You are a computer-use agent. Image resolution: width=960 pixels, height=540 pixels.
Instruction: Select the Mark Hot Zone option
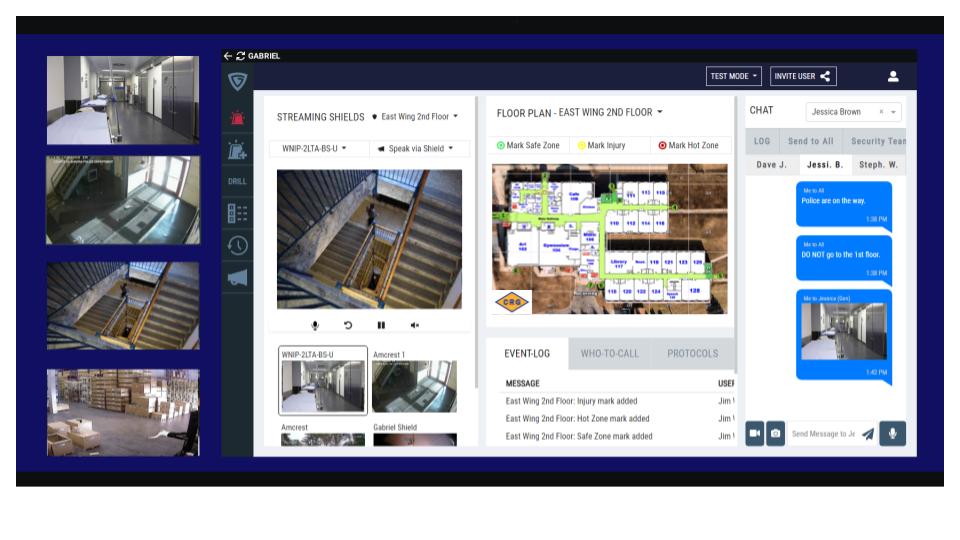pyautogui.click(x=688, y=145)
